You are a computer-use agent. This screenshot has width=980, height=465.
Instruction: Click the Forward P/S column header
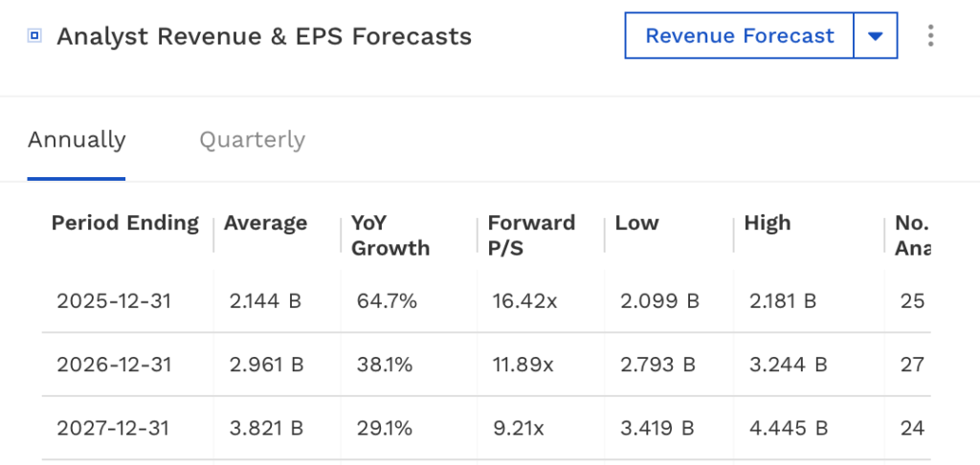click(x=531, y=235)
